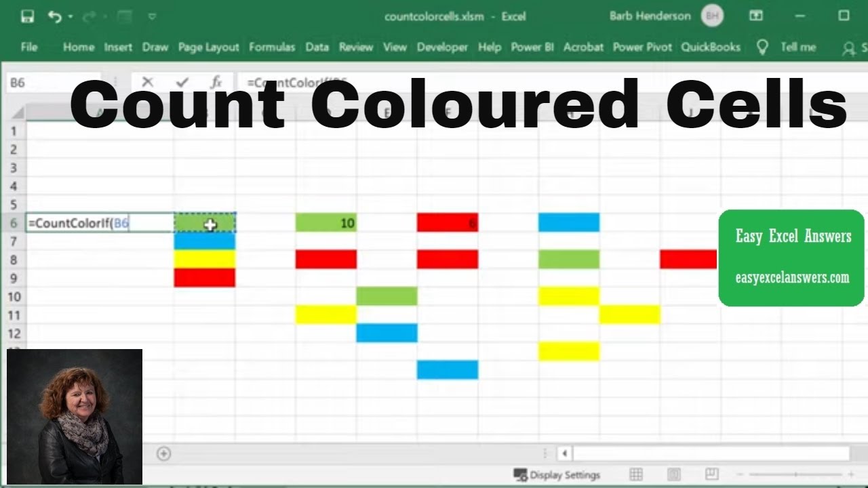Click the Name Box showing B6
The image size is (868, 488).
coord(53,83)
